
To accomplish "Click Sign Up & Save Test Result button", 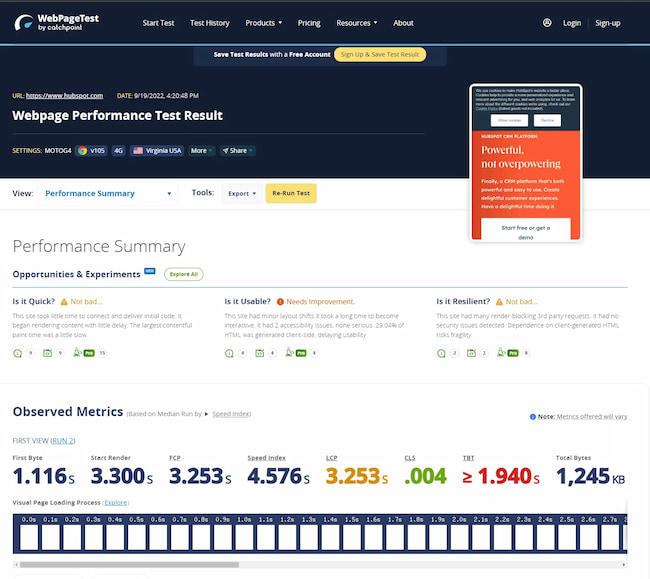I will [x=379, y=55].
